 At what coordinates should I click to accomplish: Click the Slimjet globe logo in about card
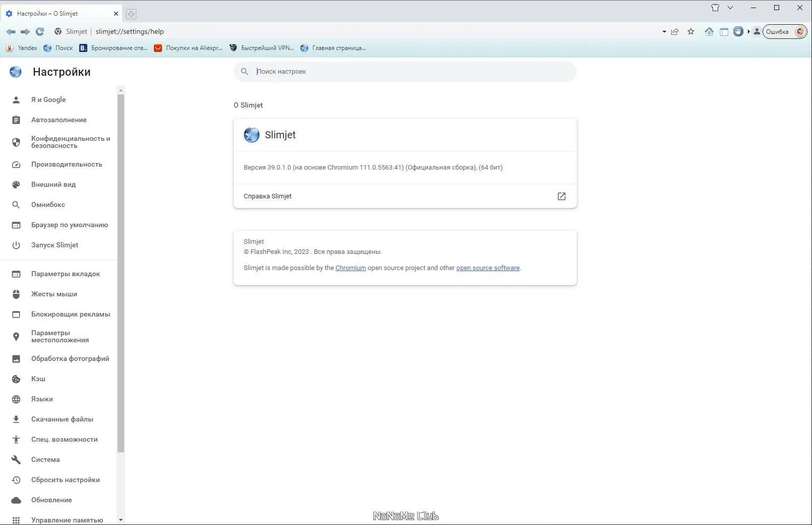[x=251, y=135]
